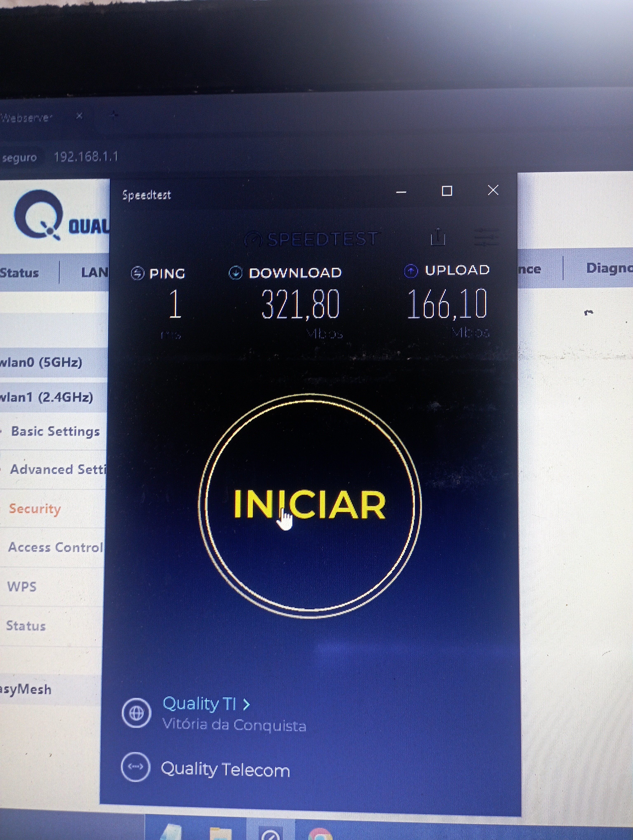
Task: Open the Speedtest settings sliders icon
Action: point(487,237)
